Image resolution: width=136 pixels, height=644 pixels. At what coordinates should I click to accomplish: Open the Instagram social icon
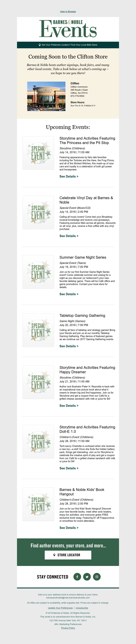pos(97,577)
